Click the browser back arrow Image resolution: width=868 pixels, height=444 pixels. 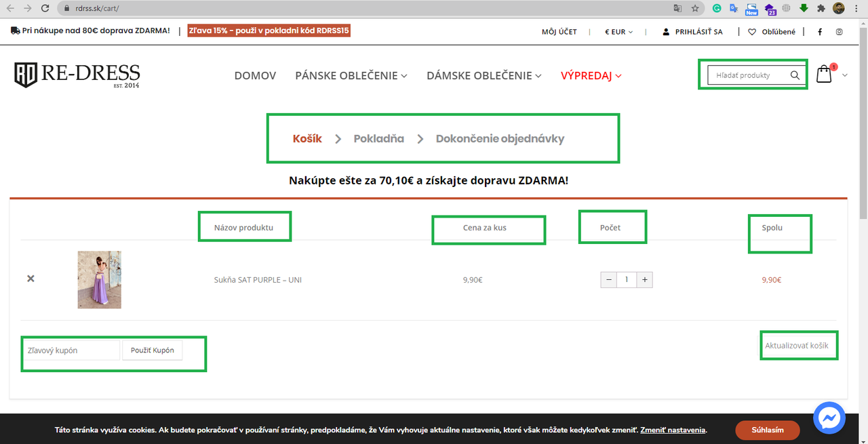(x=10, y=8)
